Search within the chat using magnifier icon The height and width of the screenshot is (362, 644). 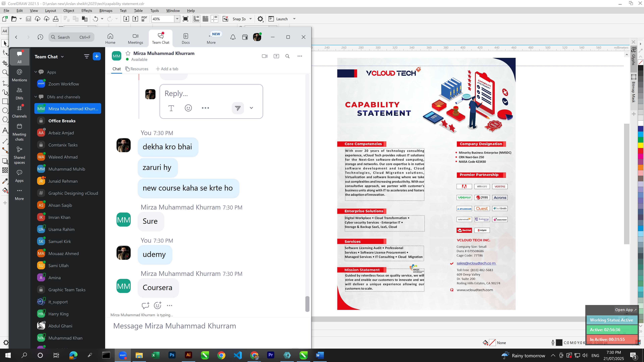[287, 56]
